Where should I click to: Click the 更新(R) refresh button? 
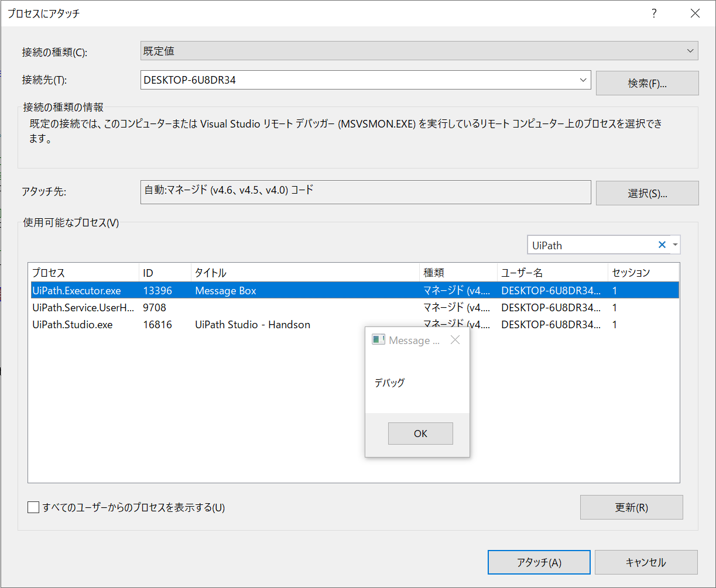tap(632, 507)
